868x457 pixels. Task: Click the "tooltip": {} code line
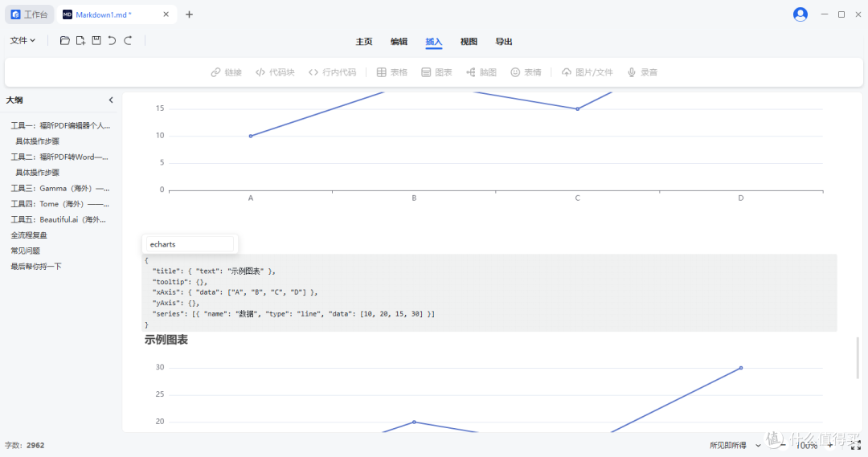[x=180, y=282]
